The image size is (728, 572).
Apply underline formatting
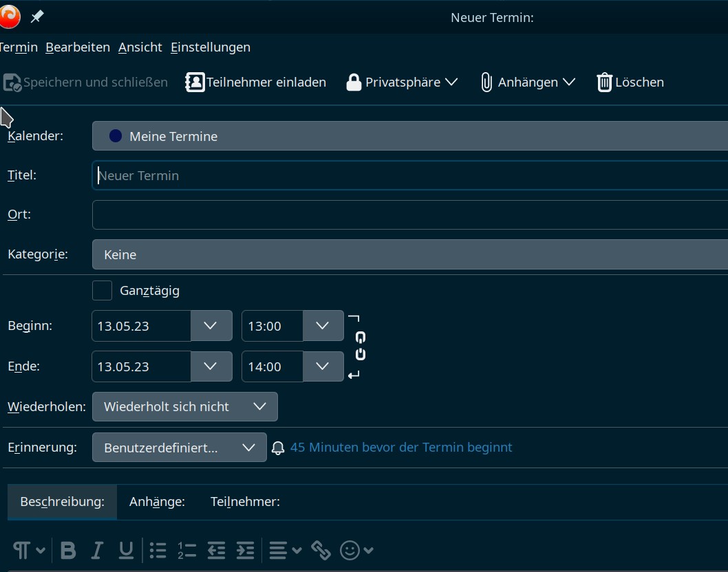126,550
